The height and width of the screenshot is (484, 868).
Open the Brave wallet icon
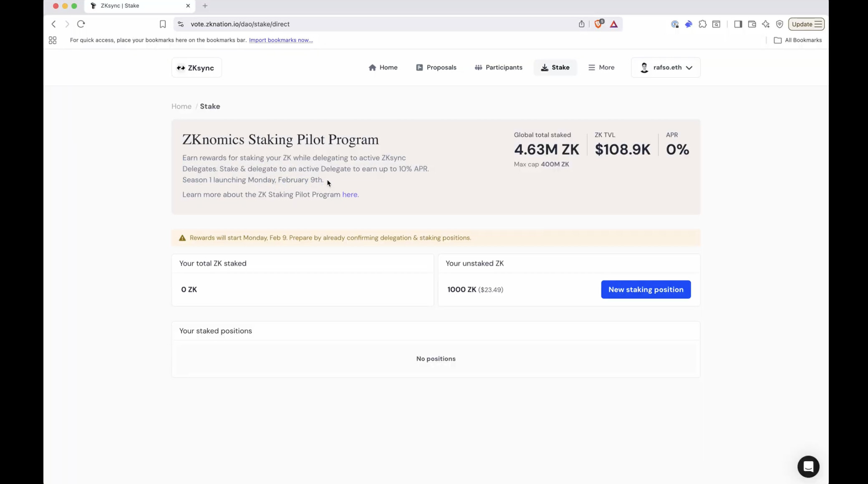(x=752, y=24)
